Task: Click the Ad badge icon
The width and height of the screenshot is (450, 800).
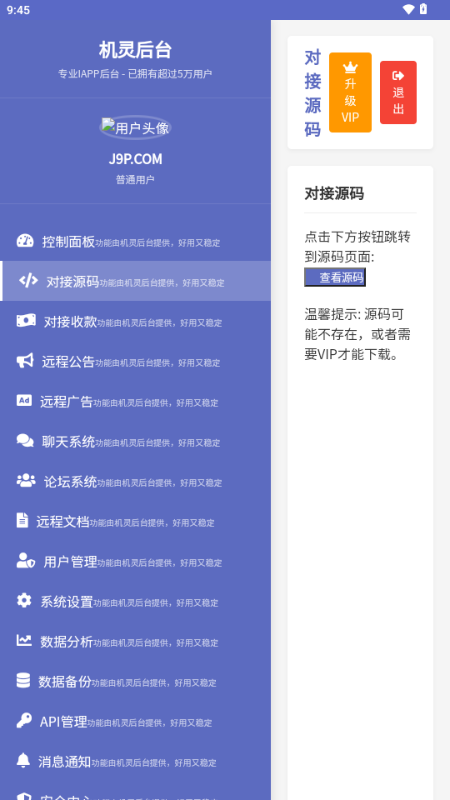Action: [x=24, y=401]
